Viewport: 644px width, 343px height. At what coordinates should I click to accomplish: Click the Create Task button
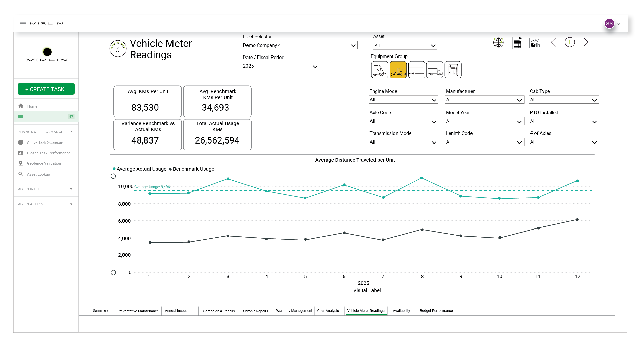point(46,89)
